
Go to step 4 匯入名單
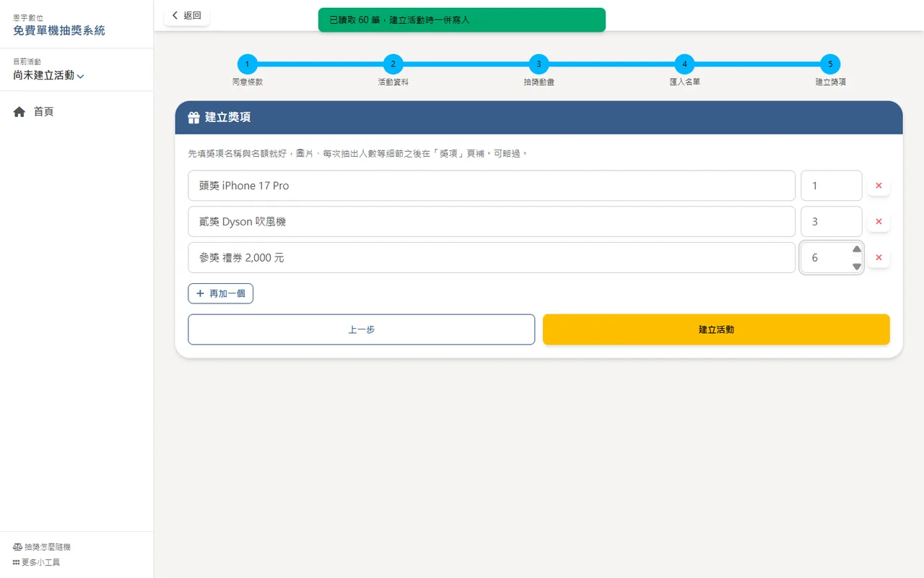(x=684, y=64)
